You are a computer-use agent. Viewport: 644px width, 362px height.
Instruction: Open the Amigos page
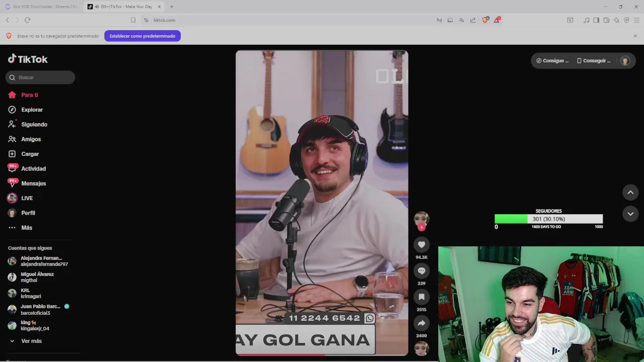25,139
